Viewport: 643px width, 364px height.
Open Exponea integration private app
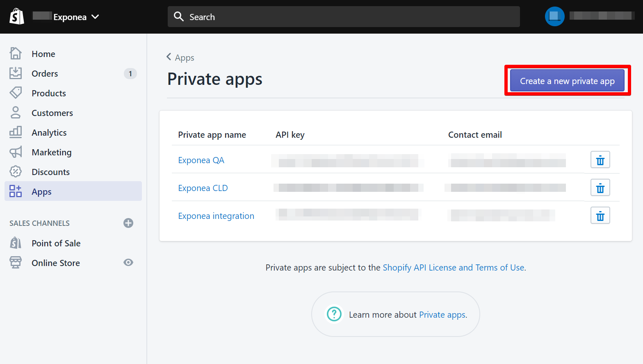point(216,216)
